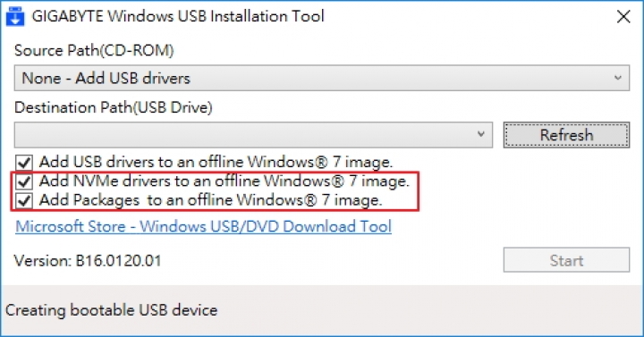Image resolution: width=644 pixels, height=337 pixels.
Task: Click the Destination Path dropdown chevron
Action: 481,134
